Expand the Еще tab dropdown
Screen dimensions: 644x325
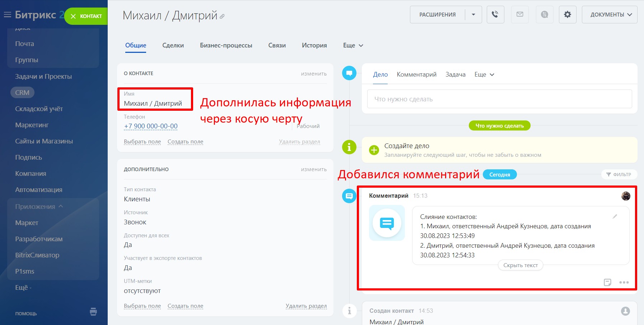tap(353, 45)
